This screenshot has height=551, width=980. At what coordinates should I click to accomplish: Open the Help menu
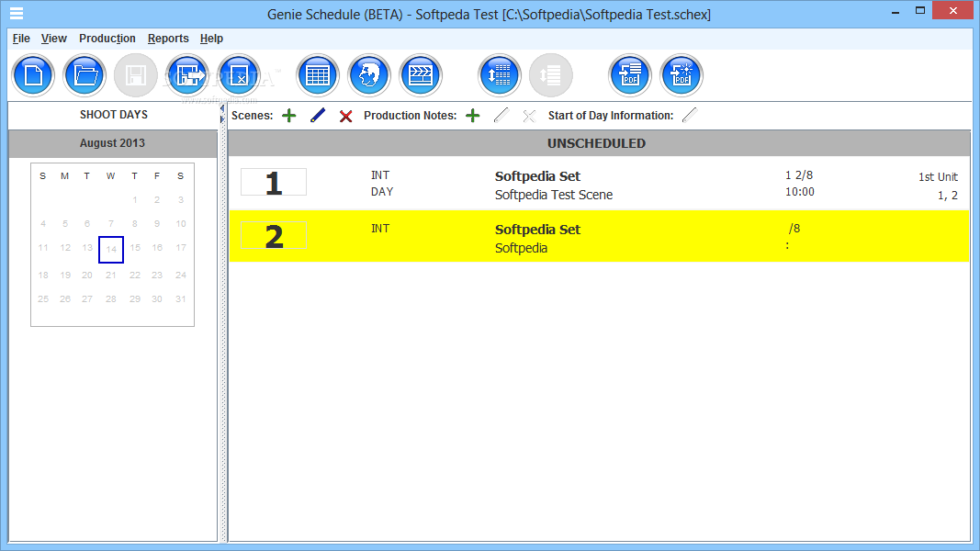(211, 39)
